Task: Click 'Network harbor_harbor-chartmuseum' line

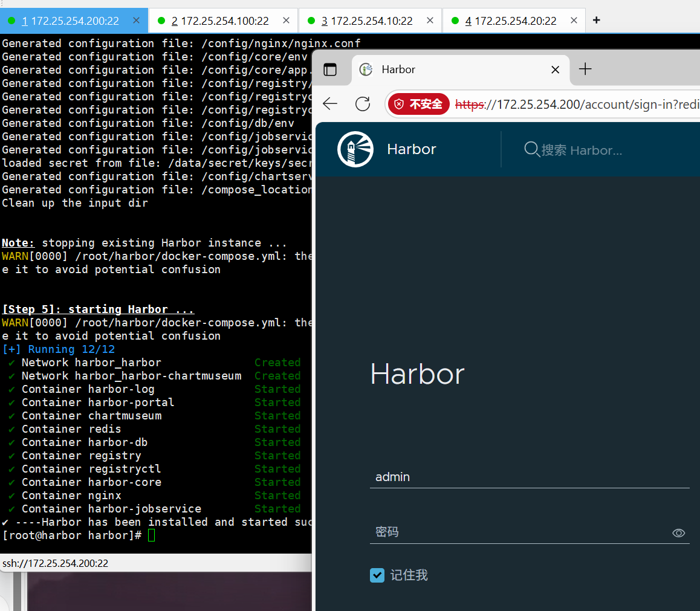Action: pos(131,376)
